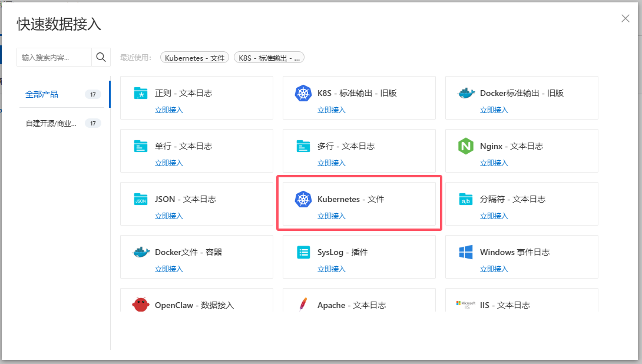Screen dimensions: 642x364
Task: Click 立即接入 under 多行 - 文本日志
Action: click(331, 163)
